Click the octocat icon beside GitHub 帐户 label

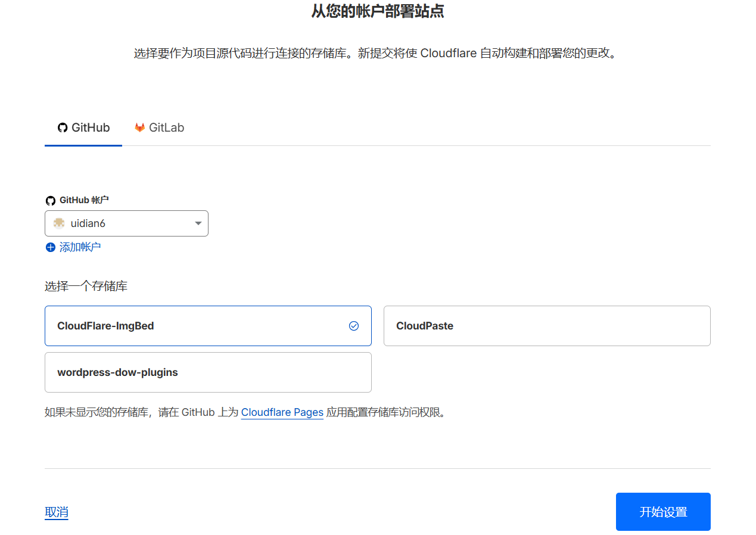(x=51, y=201)
